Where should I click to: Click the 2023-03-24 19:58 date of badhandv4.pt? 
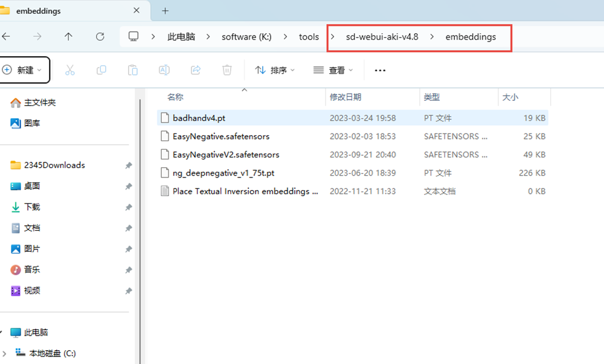(363, 118)
